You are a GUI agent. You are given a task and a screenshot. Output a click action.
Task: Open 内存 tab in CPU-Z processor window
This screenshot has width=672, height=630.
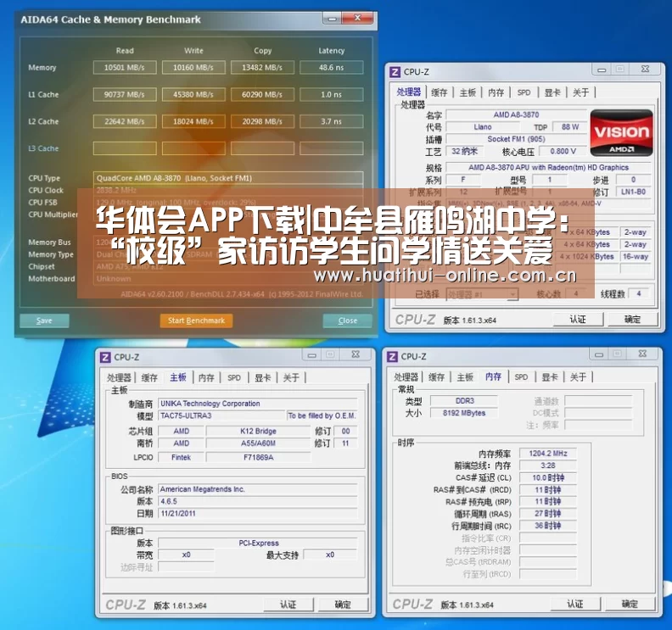pyautogui.click(x=496, y=92)
